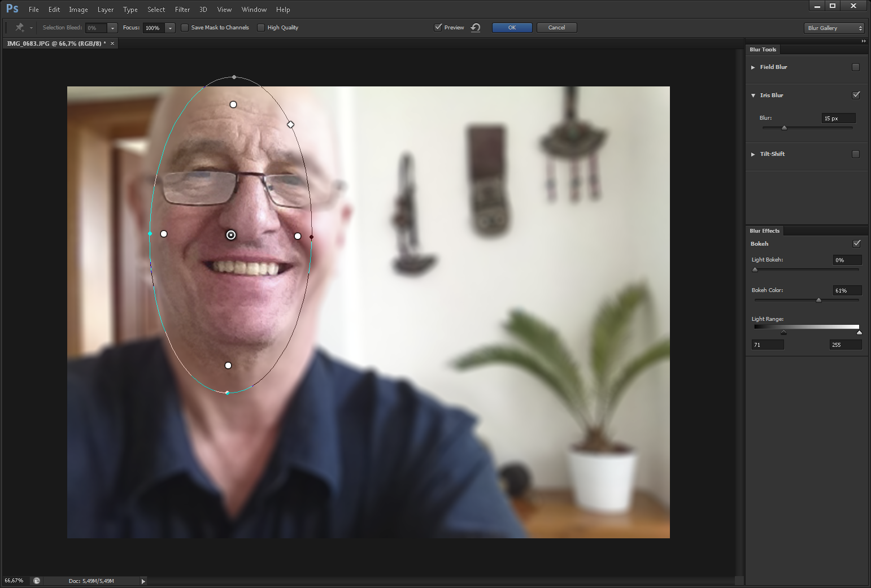Toggle the Preview checkbox off
This screenshot has width=871, height=588.
438,28
